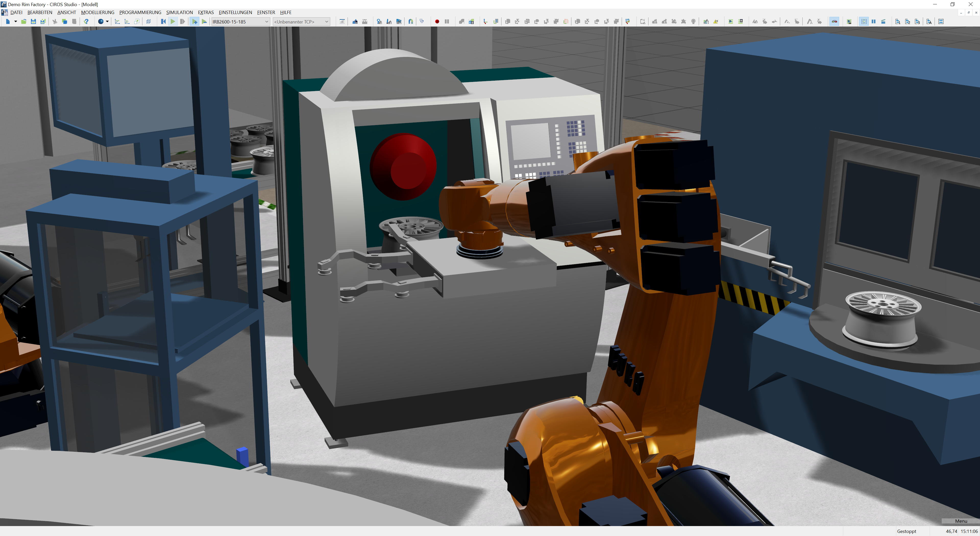This screenshot has width=980, height=536.
Task: Open the MODELLIERUNG menu
Action: click(x=97, y=13)
